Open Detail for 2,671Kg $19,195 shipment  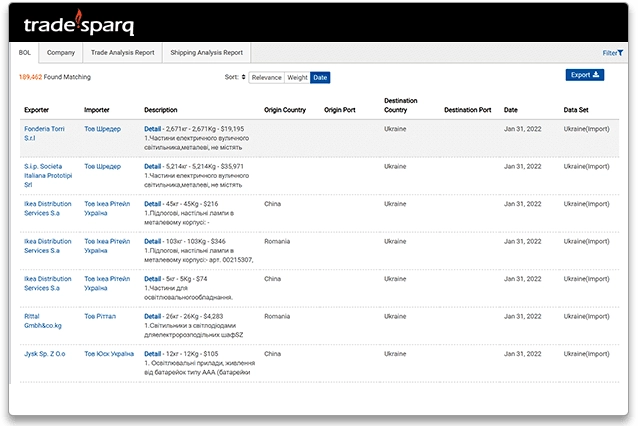click(x=153, y=129)
